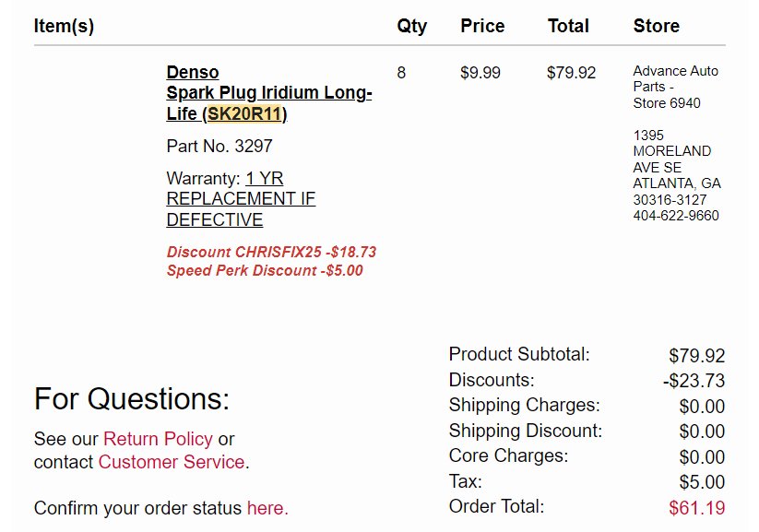Click the Item(s) column header
Image resolution: width=759 pixels, height=532 pixels.
64,26
